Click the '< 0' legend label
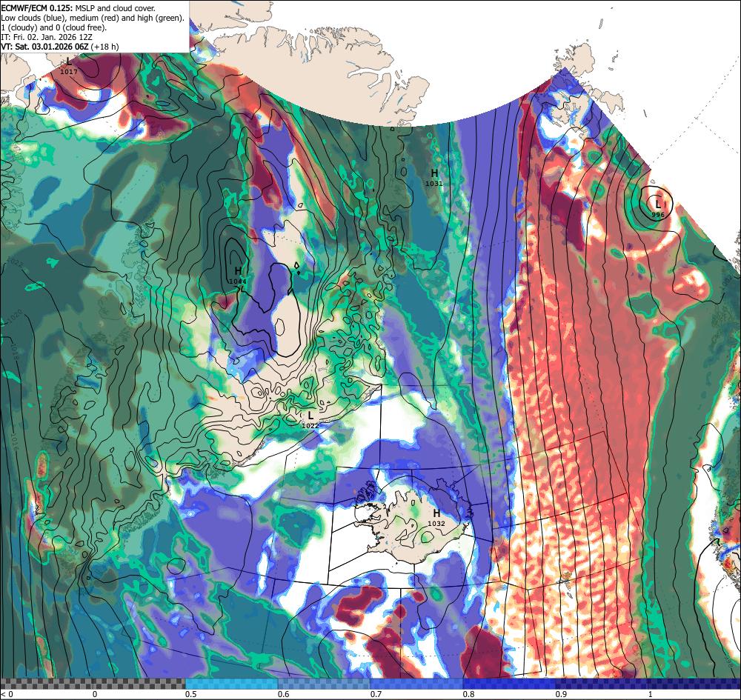The image size is (741, 700). tap(7, 694)
